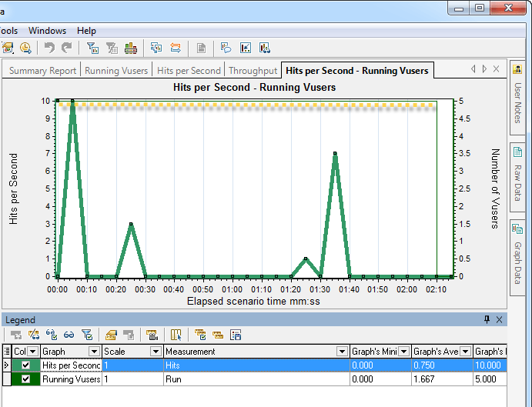Switch to the Summary Report tab

(x=42, y=71)
